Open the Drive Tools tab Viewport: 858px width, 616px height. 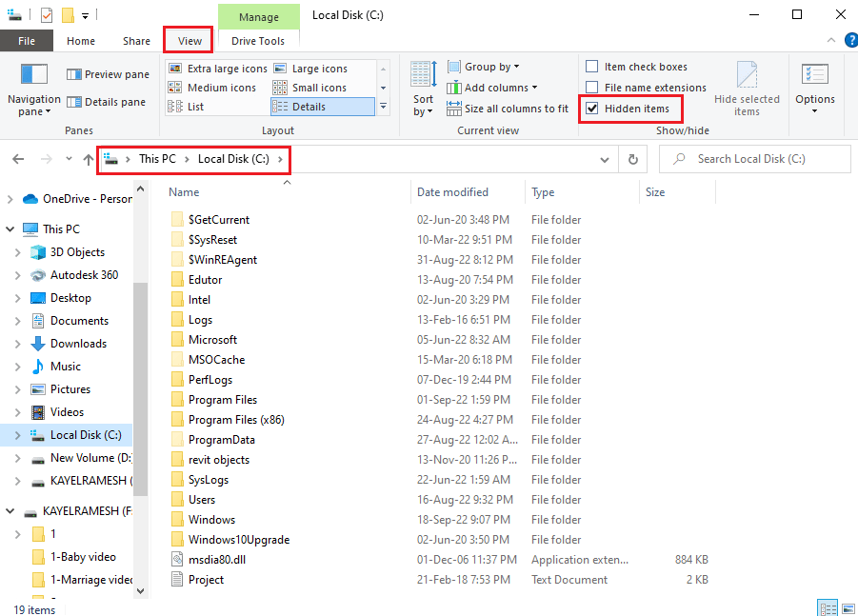[x=258, y=41]
